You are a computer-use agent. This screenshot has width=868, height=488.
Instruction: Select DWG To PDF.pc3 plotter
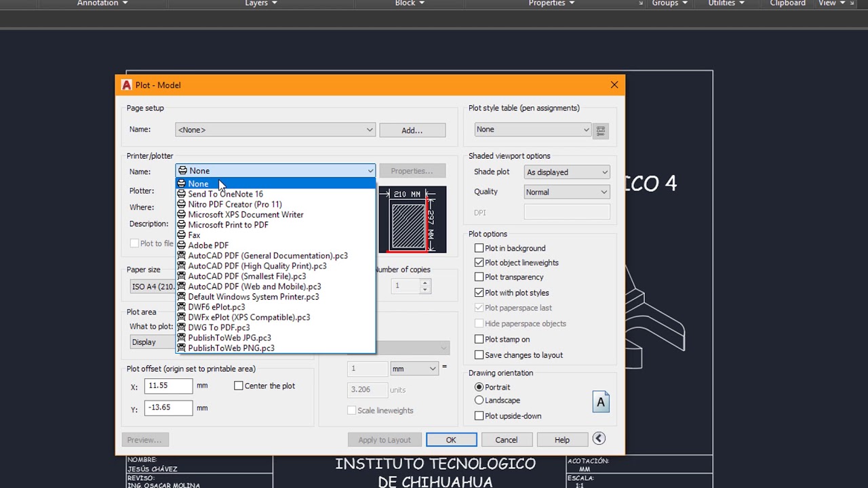click(275, 327)
